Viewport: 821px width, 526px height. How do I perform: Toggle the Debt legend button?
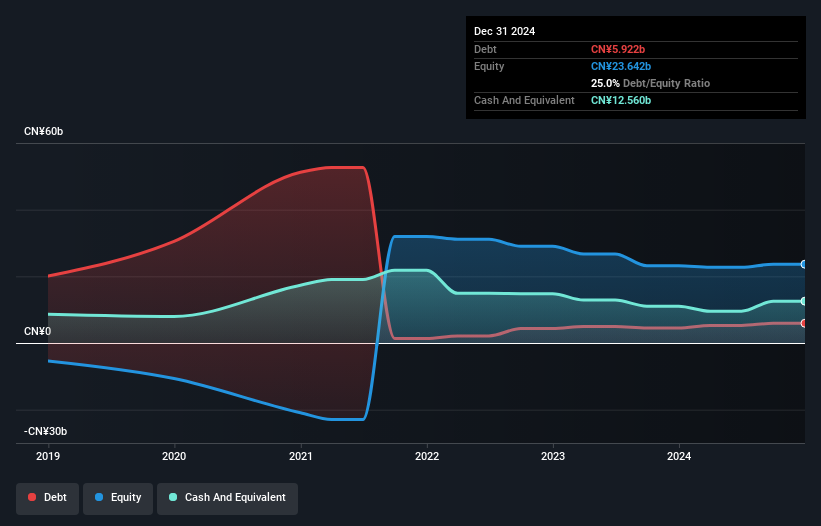tap(48, 498)
